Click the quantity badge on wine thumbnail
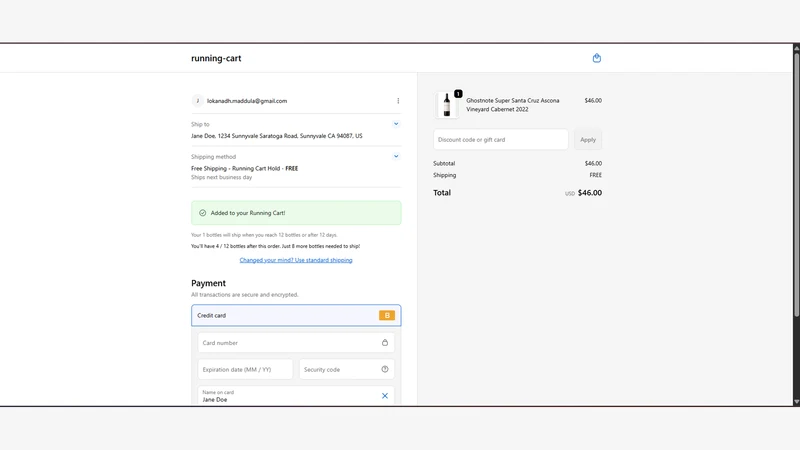This screenshot has width=800, height=450. pos(458,94)
